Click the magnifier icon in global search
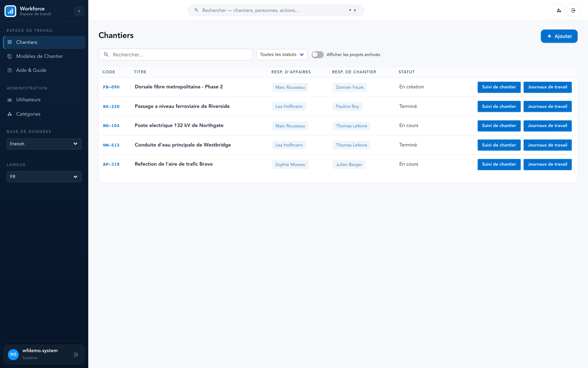588x368 pixels. coord(196,10)
